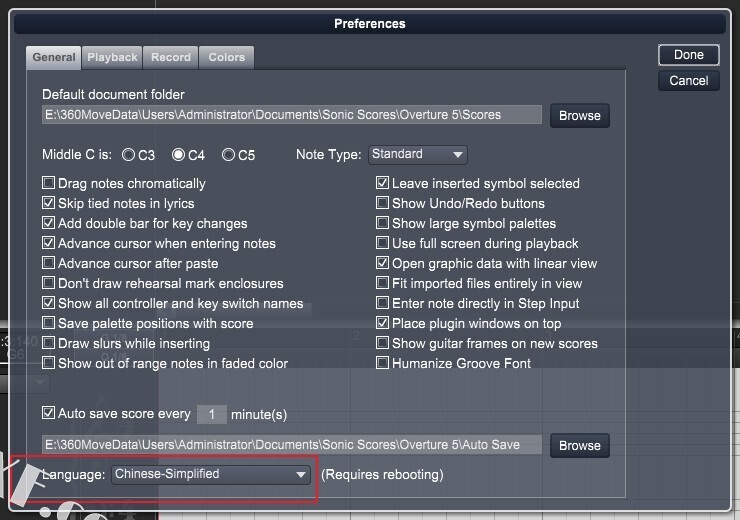Browse for the Auto Save folder

579,446
